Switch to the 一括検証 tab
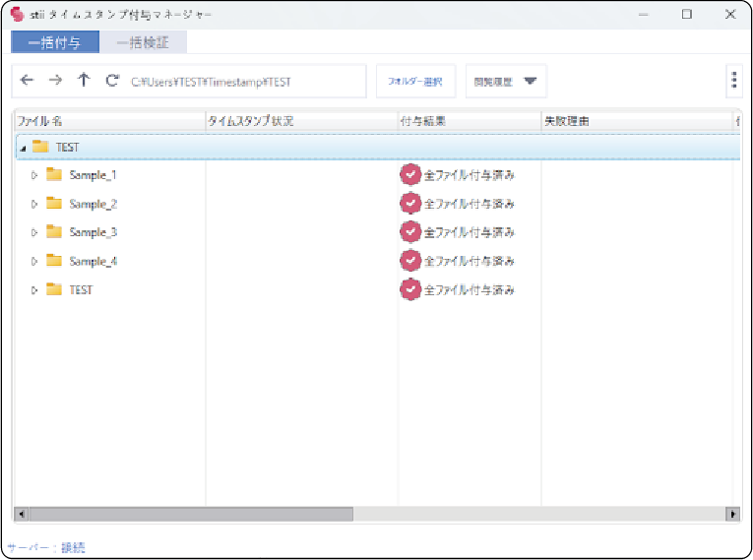The width and height of the screenshot is (753, 560). tap(143, 42)
